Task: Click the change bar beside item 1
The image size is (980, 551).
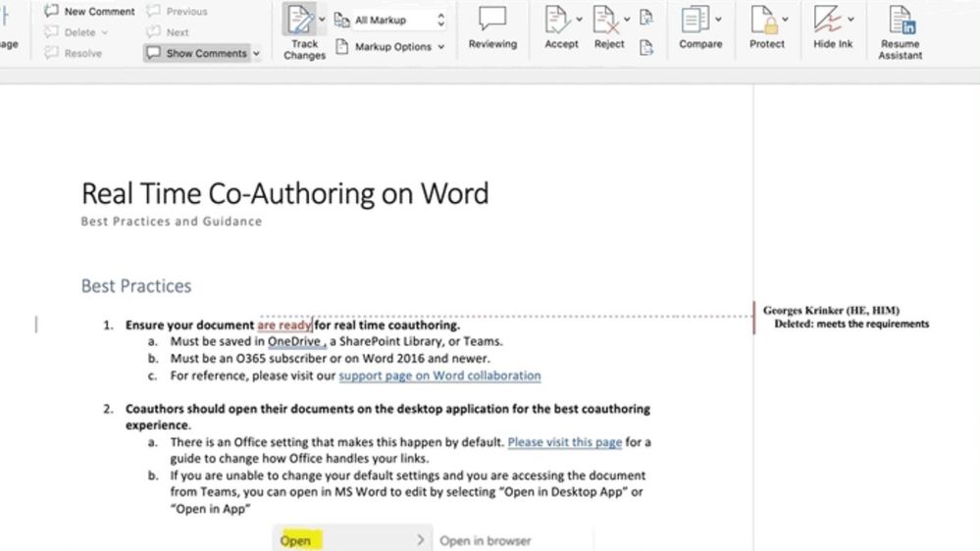Action: [x=36, y=325]
